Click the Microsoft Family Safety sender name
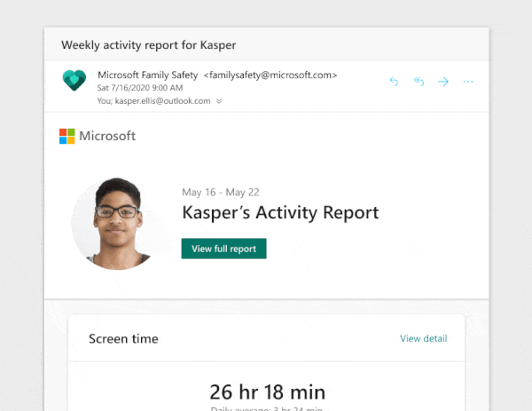532x411 pixels. [x=147, y=75]
